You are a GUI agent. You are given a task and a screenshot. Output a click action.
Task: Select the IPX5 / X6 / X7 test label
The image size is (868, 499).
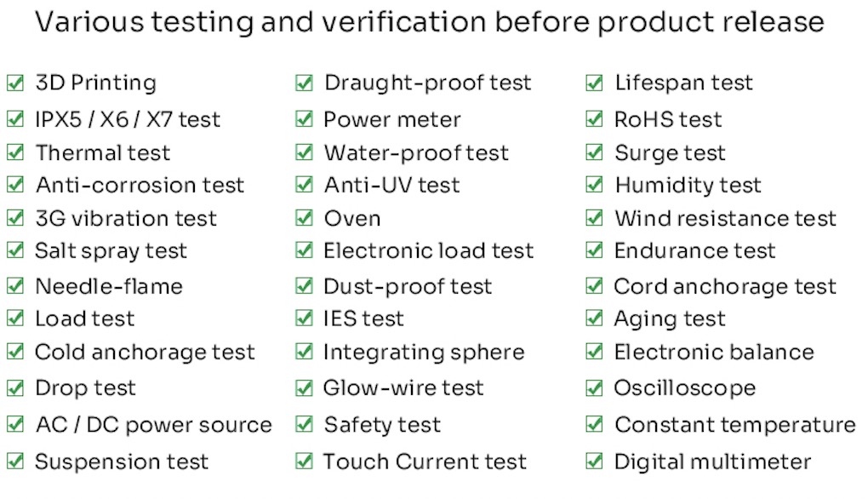coord(128,119)
